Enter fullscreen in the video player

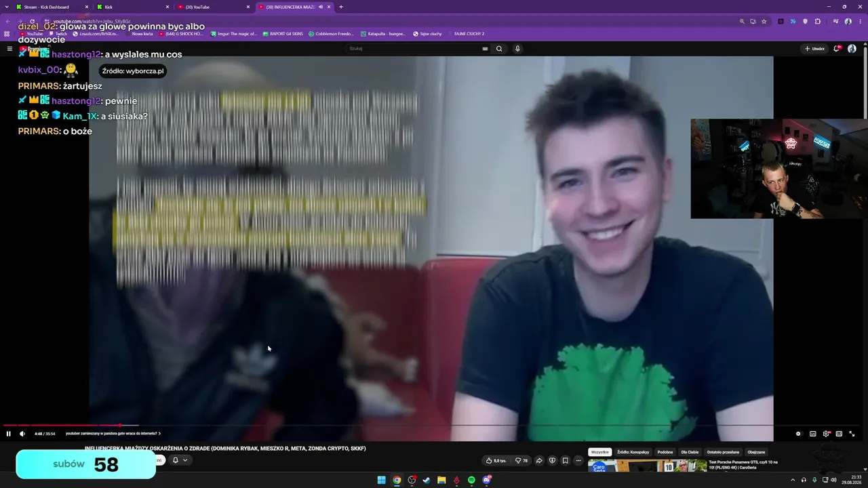tap(852, 434)
